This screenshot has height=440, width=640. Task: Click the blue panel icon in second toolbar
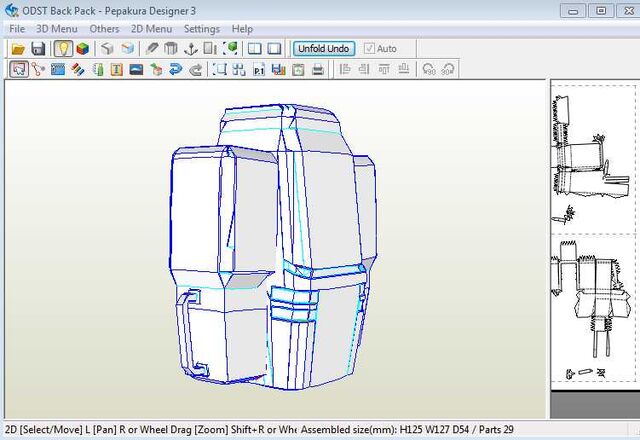[58, 69]
